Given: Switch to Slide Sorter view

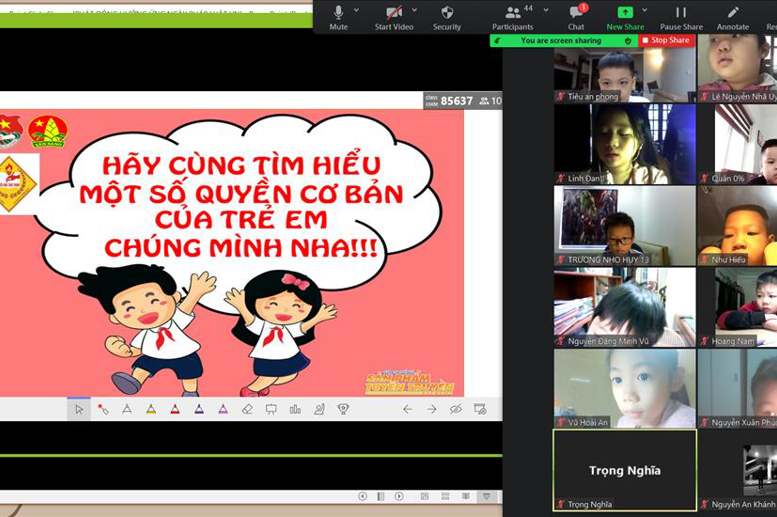Looking at the screenshot, I should pos(445,496).
